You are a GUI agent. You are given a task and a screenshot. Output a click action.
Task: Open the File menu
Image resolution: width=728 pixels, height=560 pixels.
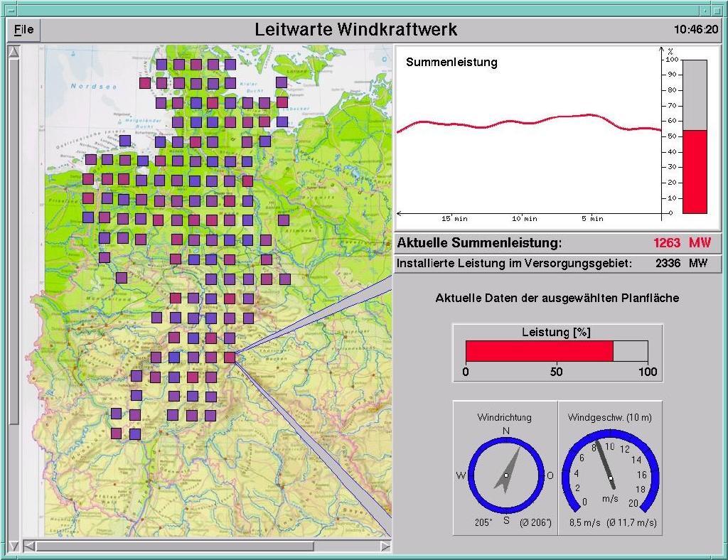pos(24,30)
